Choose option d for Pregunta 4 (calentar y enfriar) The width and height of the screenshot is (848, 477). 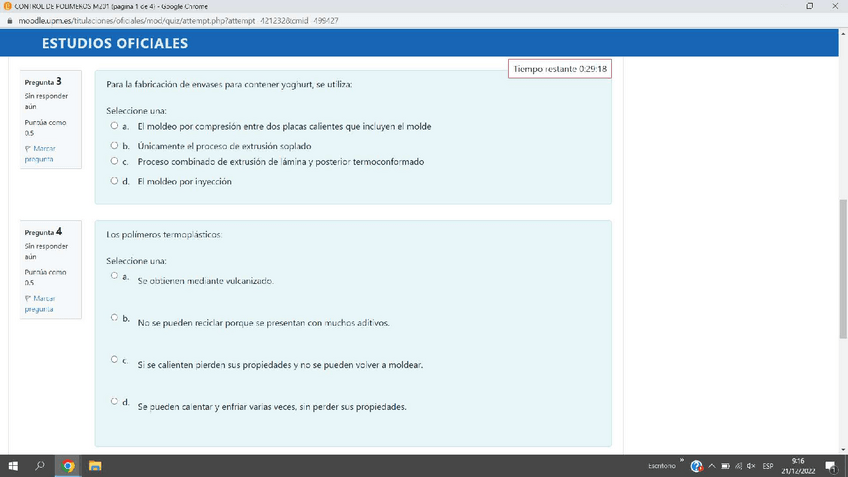114,401
